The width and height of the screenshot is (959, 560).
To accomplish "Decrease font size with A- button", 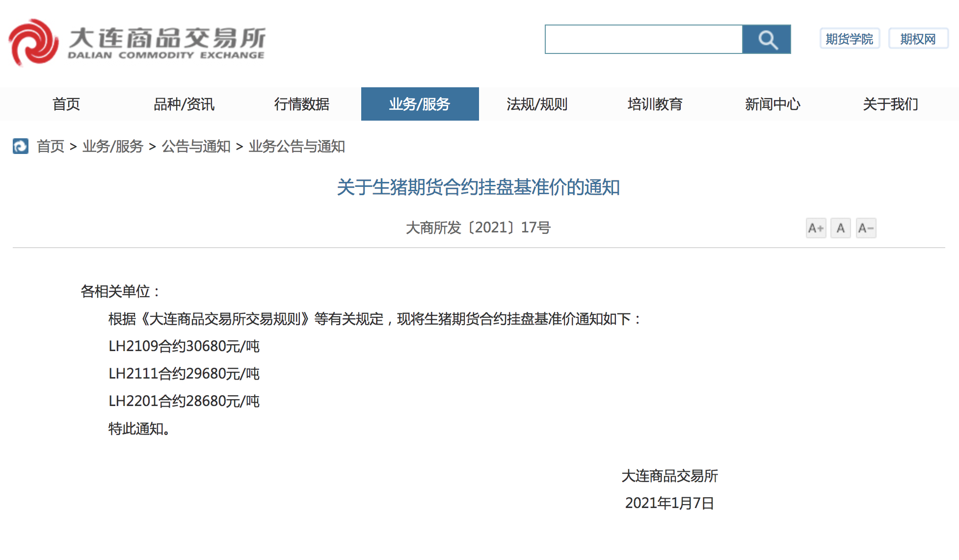I will (866, 228).
